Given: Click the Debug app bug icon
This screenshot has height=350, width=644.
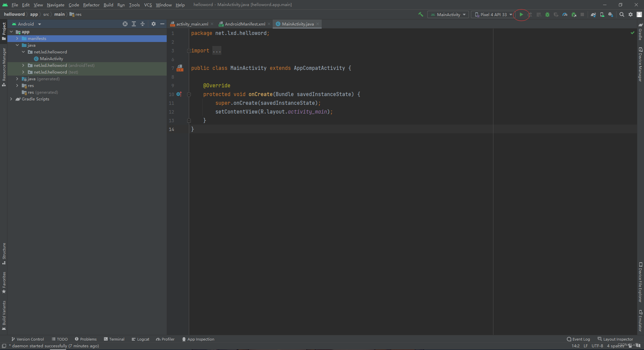Looking at the screenshot, I should (547, 14).
